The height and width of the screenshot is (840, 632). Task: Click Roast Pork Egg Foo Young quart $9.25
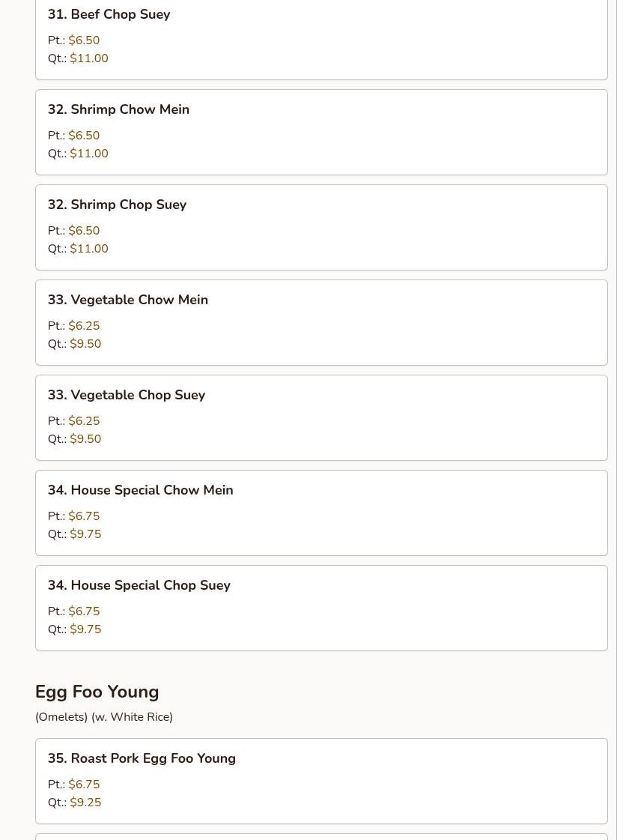coord(85,803)
